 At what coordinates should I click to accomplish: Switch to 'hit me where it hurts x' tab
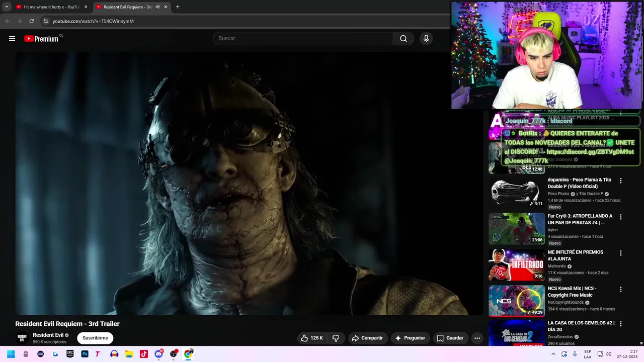point(51,7)
